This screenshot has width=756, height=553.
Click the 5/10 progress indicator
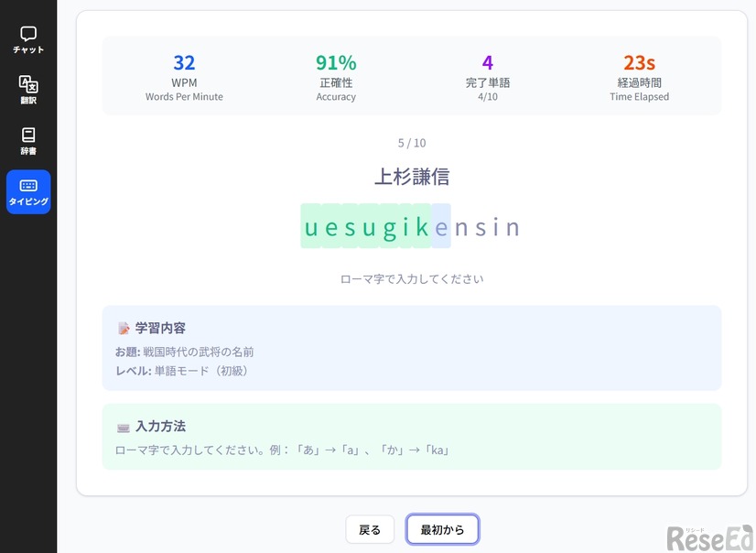coord(409,143)
